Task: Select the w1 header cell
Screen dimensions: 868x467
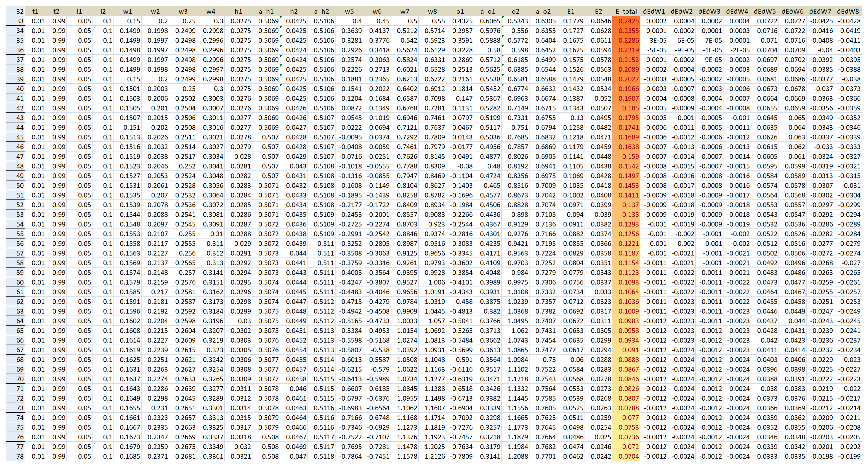Action: [x=128, y=11]
